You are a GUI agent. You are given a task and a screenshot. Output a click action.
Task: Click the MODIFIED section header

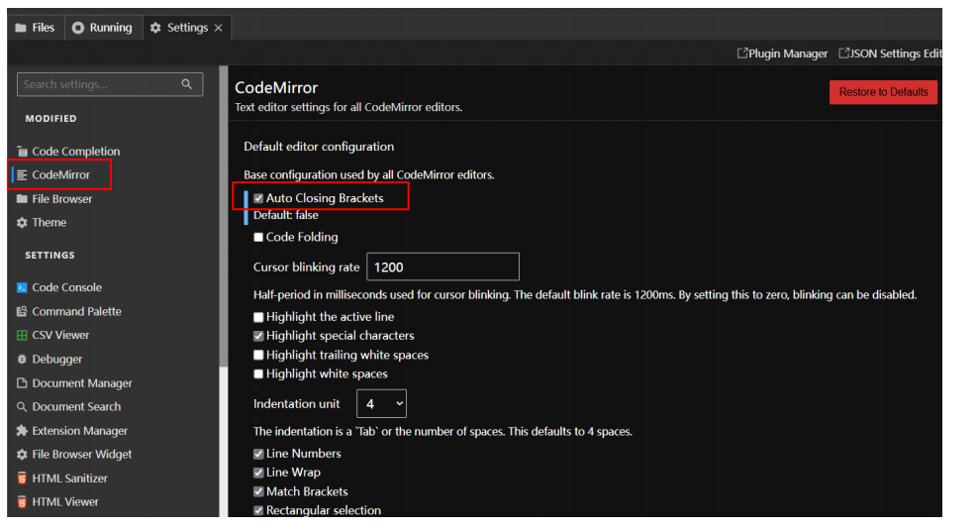pos(50,118)
